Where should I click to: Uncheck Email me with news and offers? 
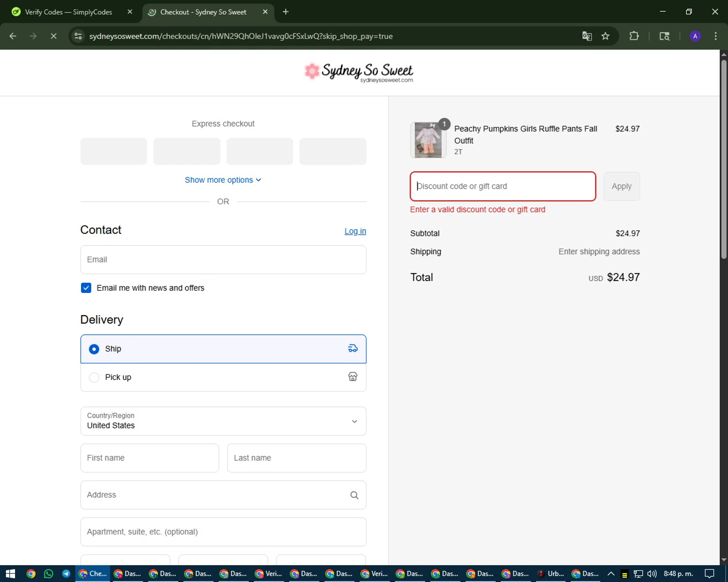86,288
